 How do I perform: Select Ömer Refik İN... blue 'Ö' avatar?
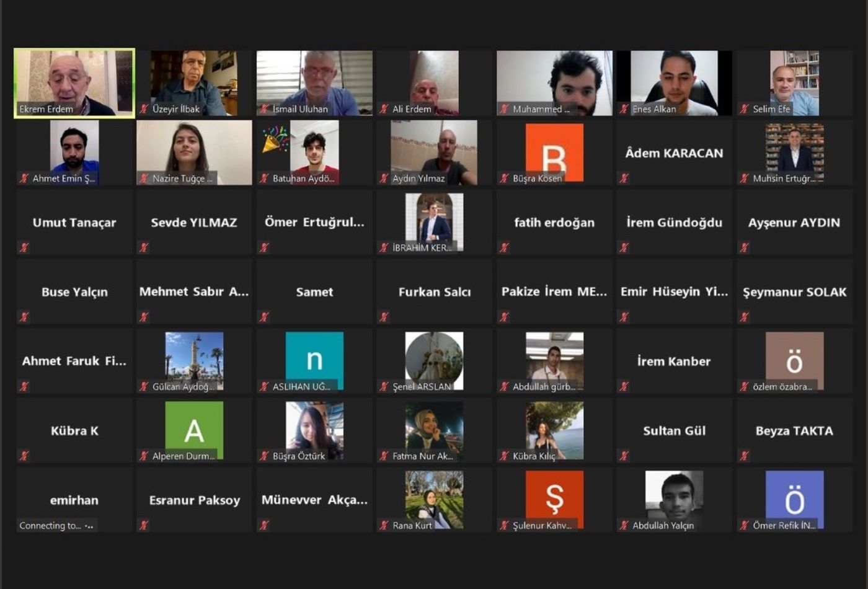pyautogui.click(x=794, y=500)
